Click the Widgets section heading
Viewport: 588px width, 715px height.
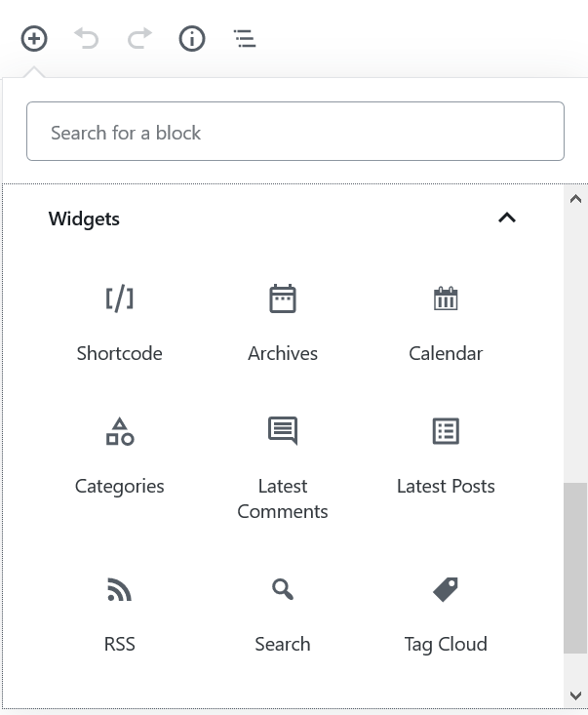tap(84, 218)
